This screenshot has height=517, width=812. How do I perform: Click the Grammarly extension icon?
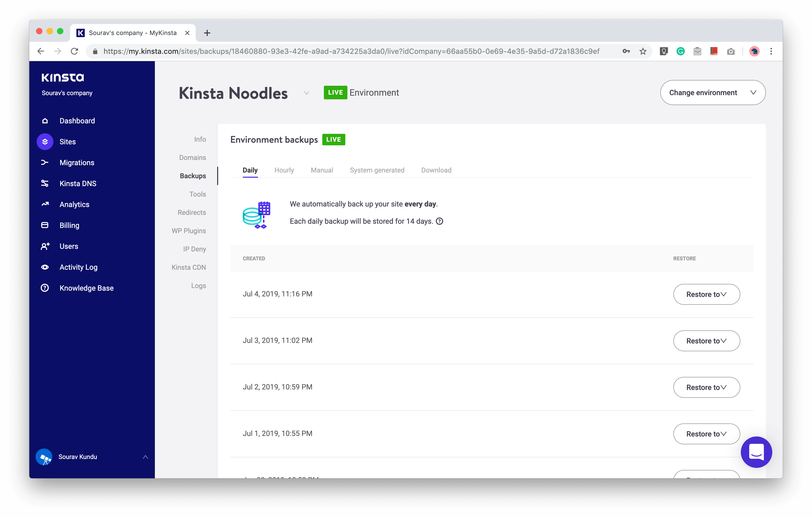tap(680, 51)
